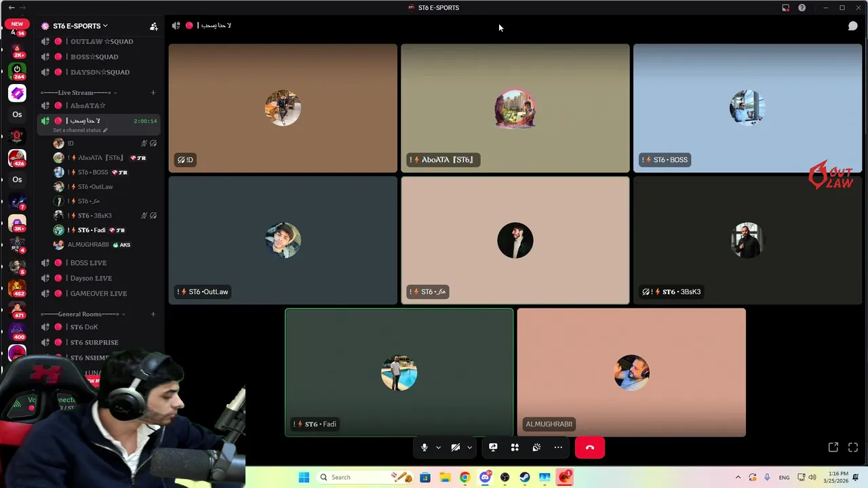
Task: Click the invite people icon
Action: click(x=154, y=26)
